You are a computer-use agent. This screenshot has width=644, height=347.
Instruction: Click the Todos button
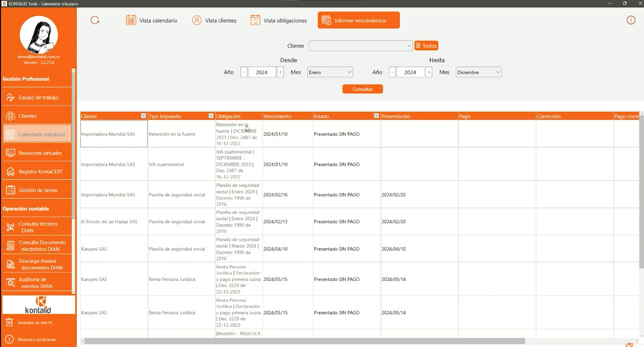(426, 46)
